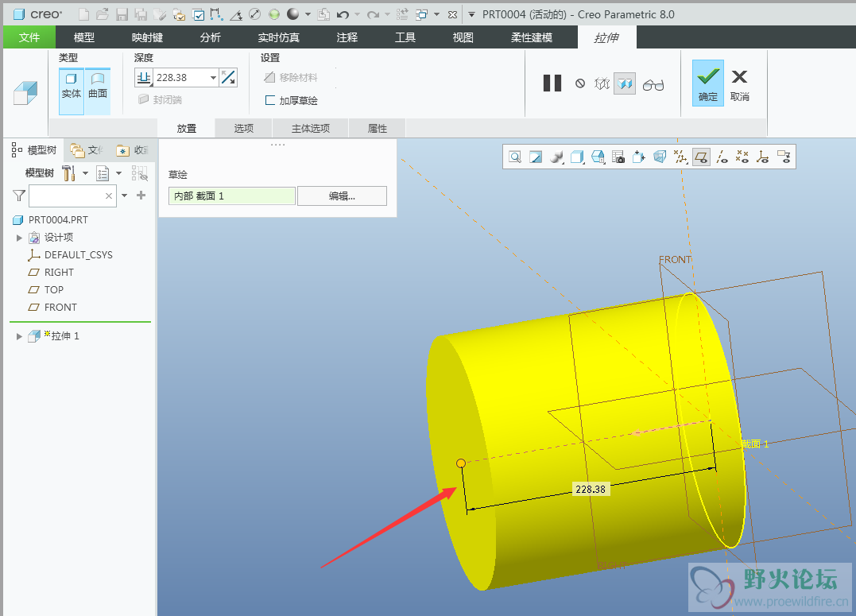
Task: Click the blind depth type icon
Action: (144, 78)
